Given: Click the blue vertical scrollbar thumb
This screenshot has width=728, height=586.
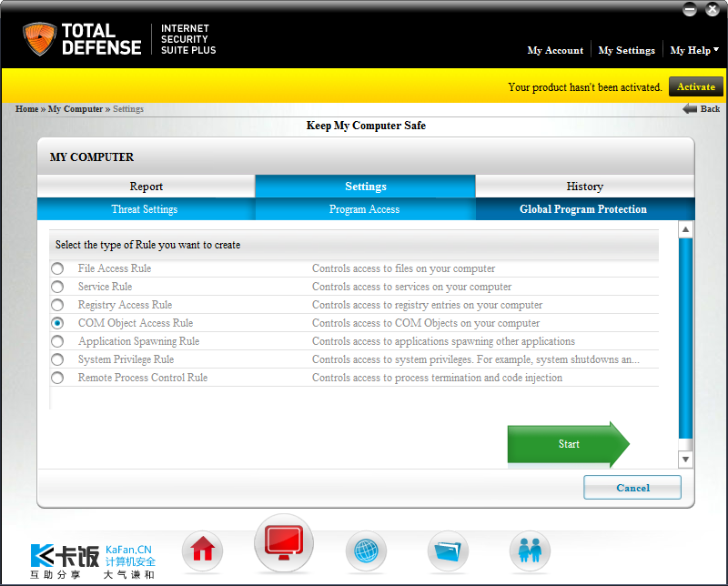Looking at the screenshot, I should [x=685, y=338].
